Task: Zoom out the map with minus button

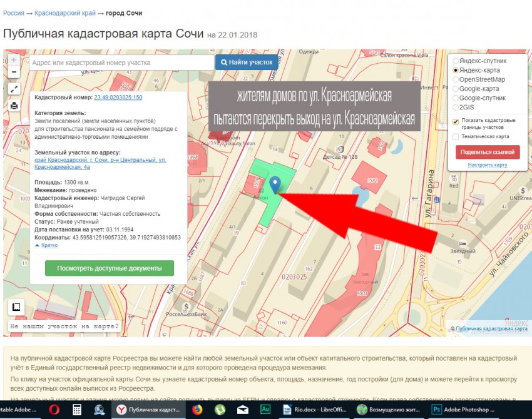Action: click(14, 72)
